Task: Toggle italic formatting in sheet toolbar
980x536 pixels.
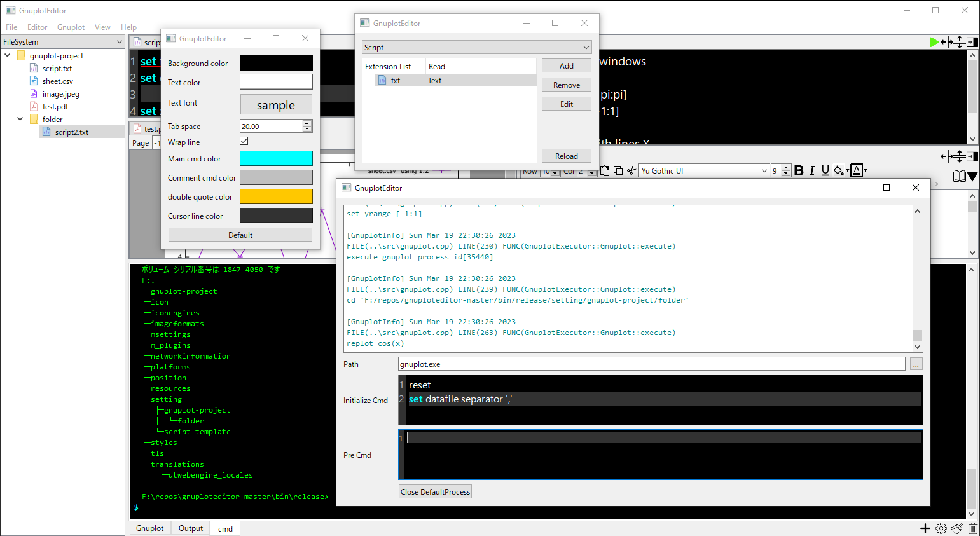Action: pyautogui.click(x=812, y=170)
